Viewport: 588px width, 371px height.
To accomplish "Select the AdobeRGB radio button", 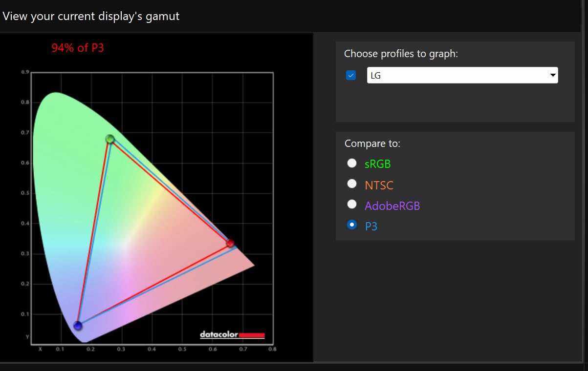I will pos(352,205).
